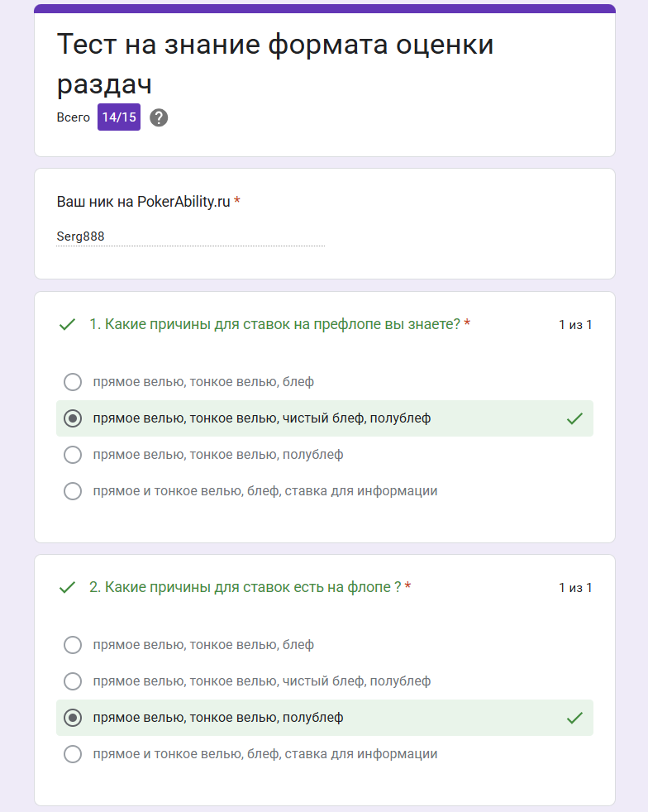Click the '1 из 1' score for question 2

[x=575, y=588]
